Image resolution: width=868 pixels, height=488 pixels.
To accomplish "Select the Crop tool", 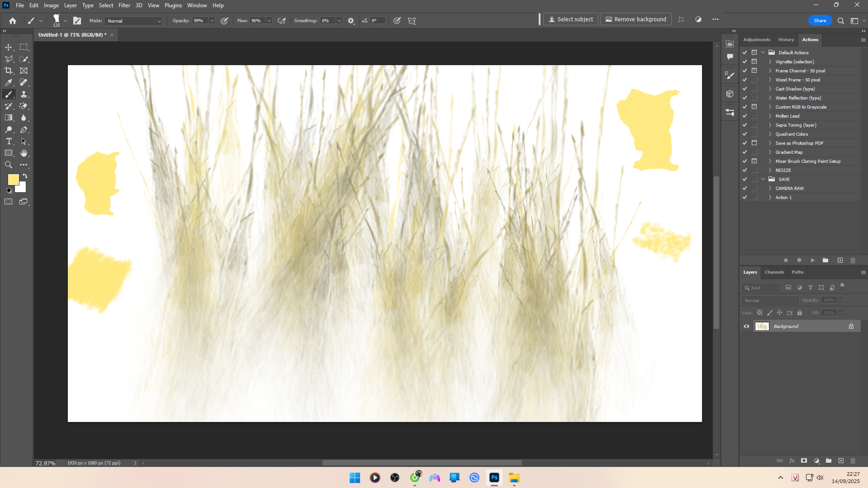I will click(9, 71).
